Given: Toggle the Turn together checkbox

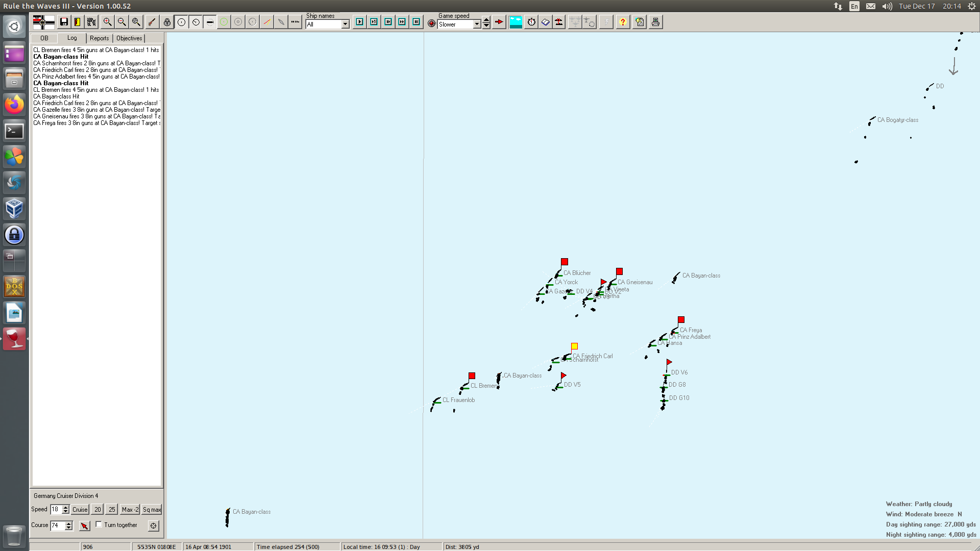Looking at the screenshot, I should (x=99, y=524).
